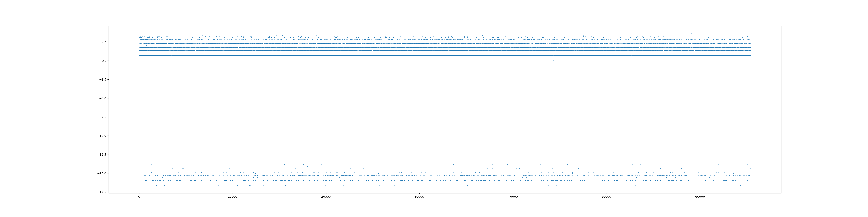Select the lone outlier point just below zero
Screen dimensions: 868x217
pos(183,62)
